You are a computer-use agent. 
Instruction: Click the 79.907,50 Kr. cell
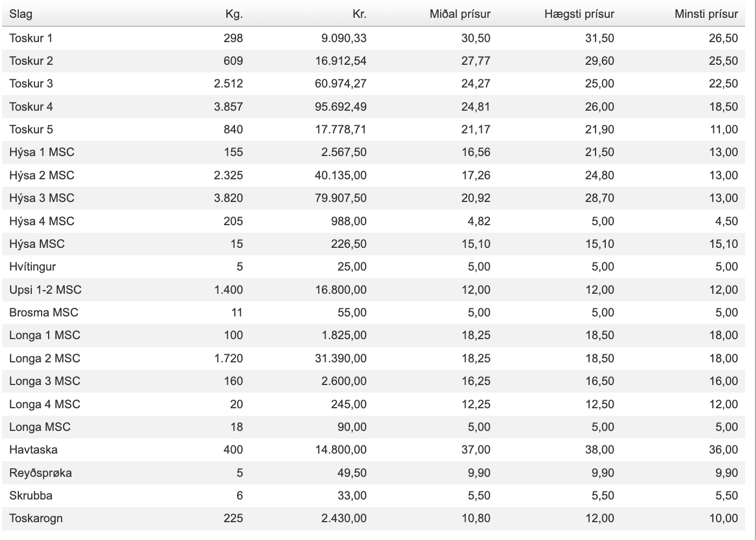341,198
